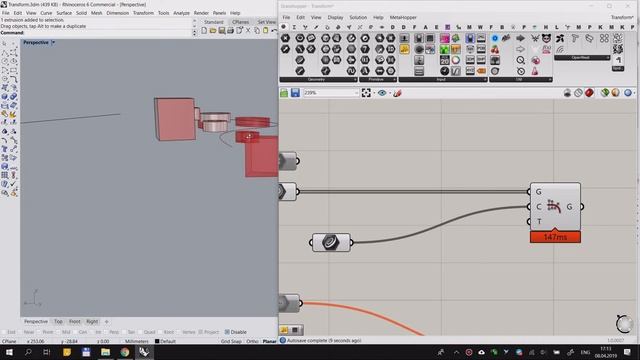Screen dimensions: 640x360
Task: Click the CPlane coordinate label in status bar
Action: click(9, 341)
